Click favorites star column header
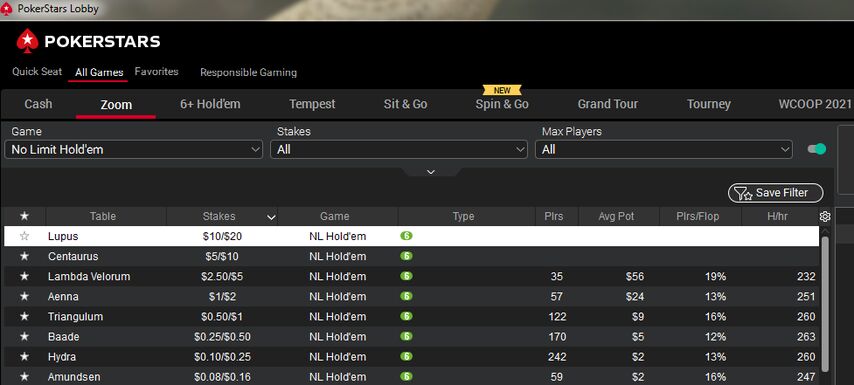Screen dimensions: 854x385 (x=25, y=216)
